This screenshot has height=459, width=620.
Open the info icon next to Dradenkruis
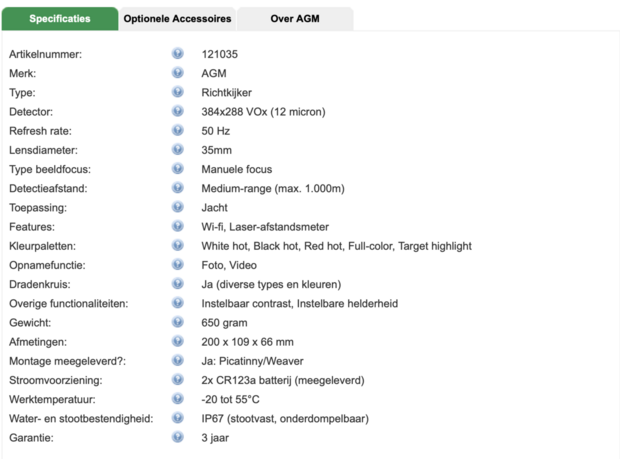[x=177, y=284]
